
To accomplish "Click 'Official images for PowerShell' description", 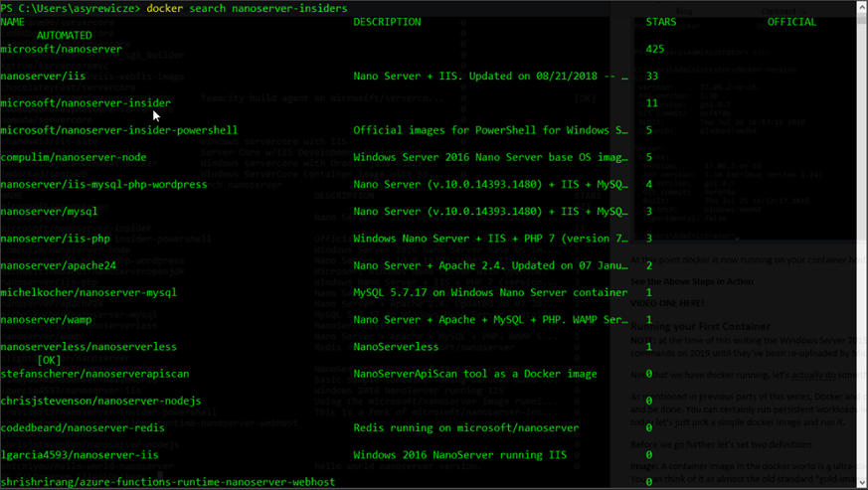I will pyautogui.click(x=490, y=130).
